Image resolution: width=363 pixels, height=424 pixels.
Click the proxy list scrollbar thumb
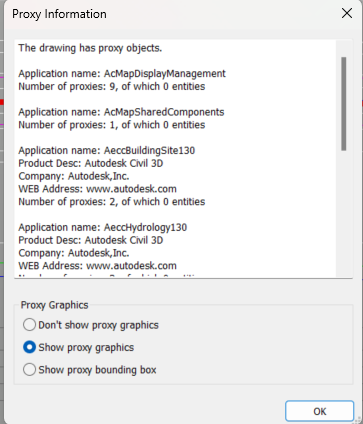[344, 104]
